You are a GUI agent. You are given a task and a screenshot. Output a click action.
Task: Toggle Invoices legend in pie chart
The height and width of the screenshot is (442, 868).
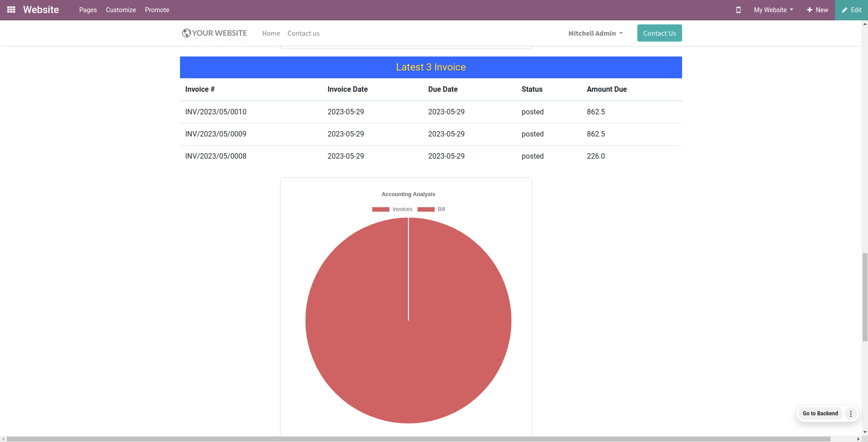coord(392,209)
